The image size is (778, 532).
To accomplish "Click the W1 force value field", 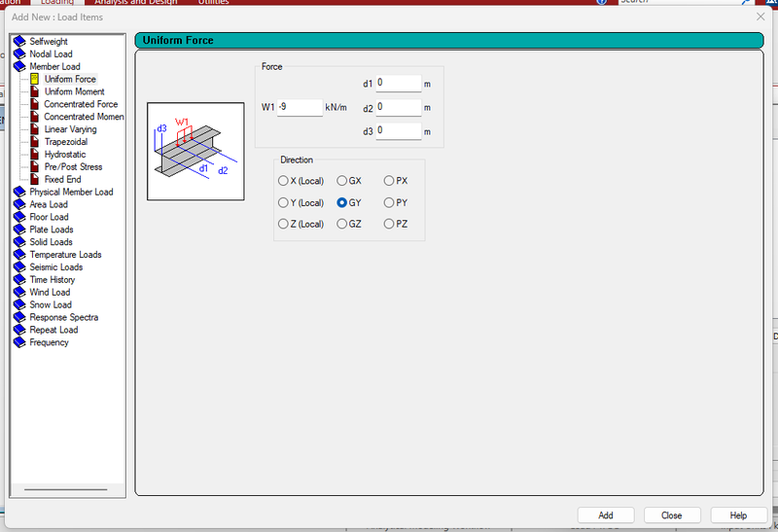I will click(300, 107).
